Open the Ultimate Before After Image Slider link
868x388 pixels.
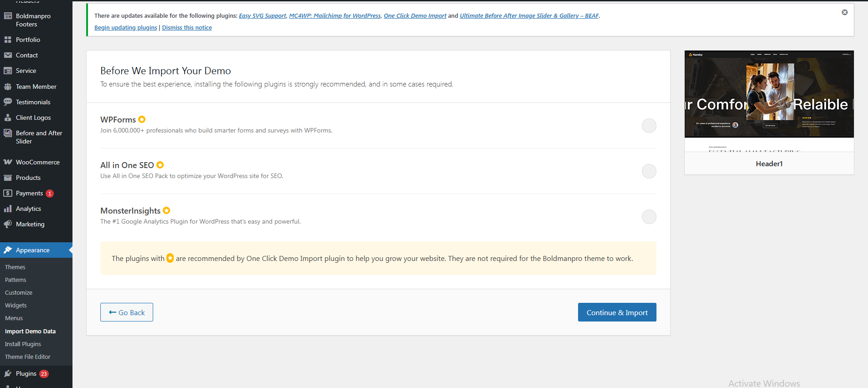coord(529,15)
